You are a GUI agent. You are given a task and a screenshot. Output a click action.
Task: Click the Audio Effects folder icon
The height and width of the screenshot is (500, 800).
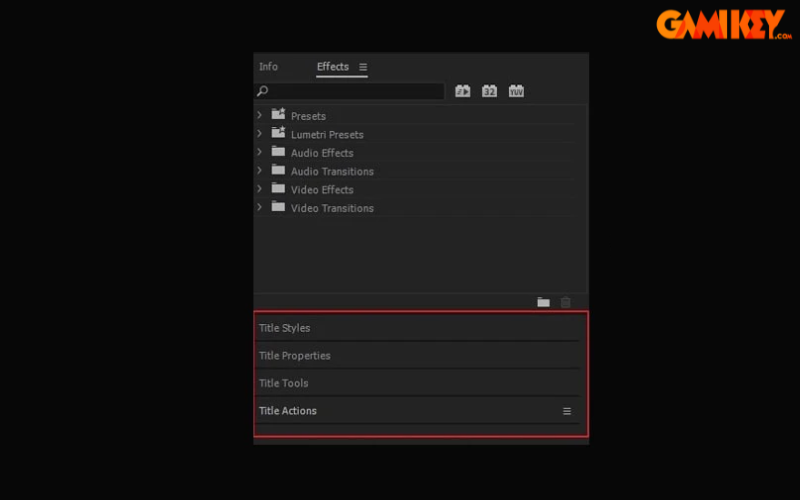278,151
